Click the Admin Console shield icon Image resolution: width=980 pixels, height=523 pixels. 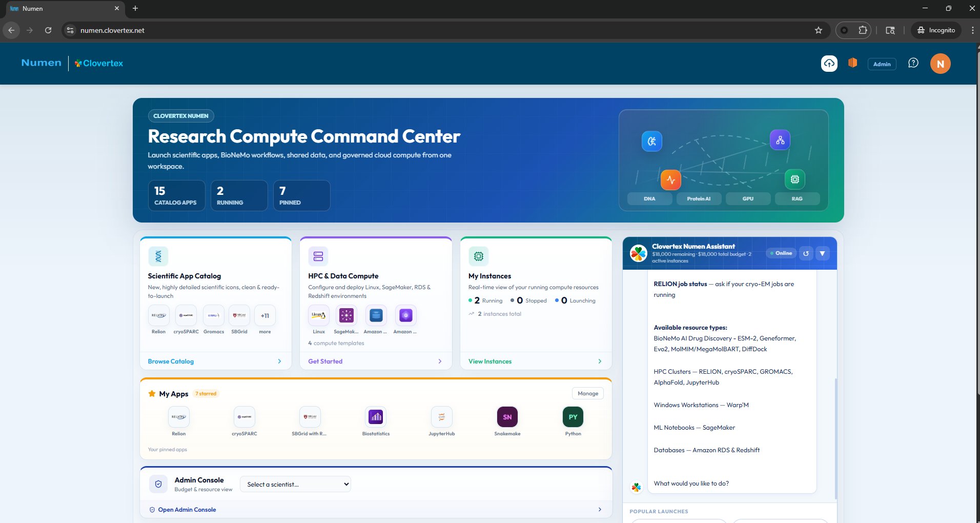coord(158,484)
